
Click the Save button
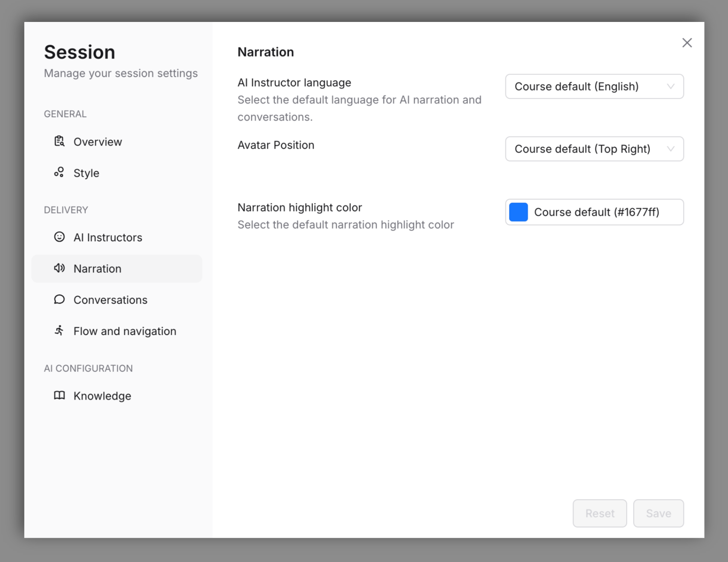tap(658, 513)
